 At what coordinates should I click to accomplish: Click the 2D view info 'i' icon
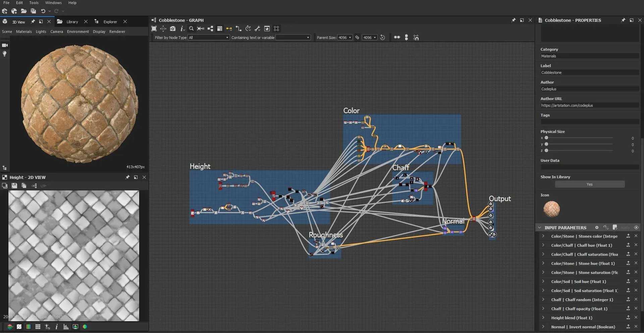56,327
